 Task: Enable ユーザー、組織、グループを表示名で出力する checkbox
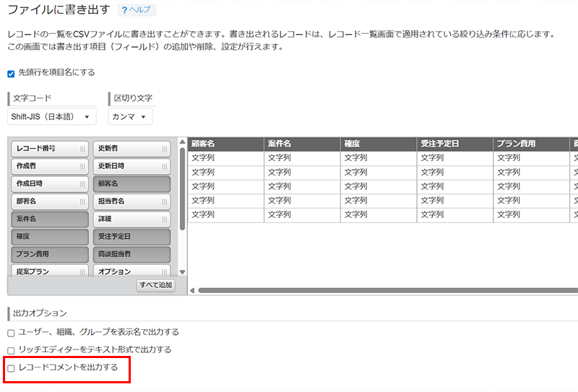11,333
